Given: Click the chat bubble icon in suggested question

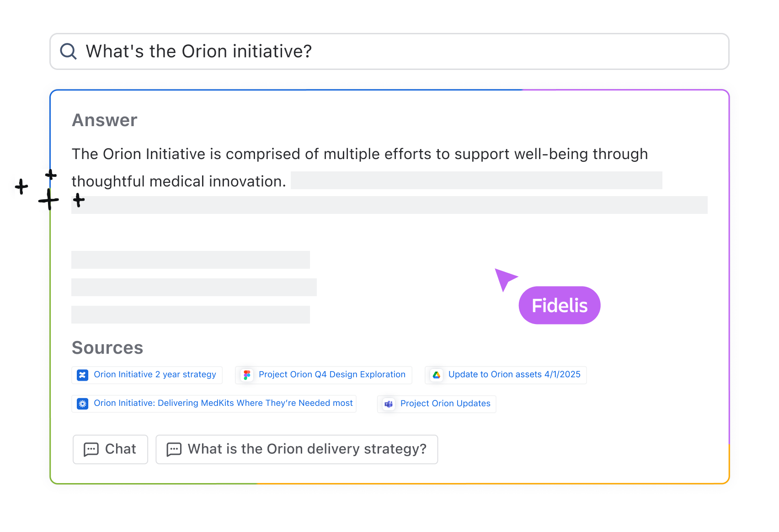Looking at the screenshot, I should pos(174,449).
